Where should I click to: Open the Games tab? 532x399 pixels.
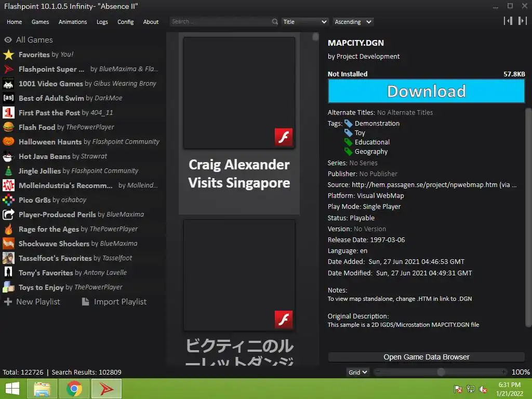click(40, 22)
